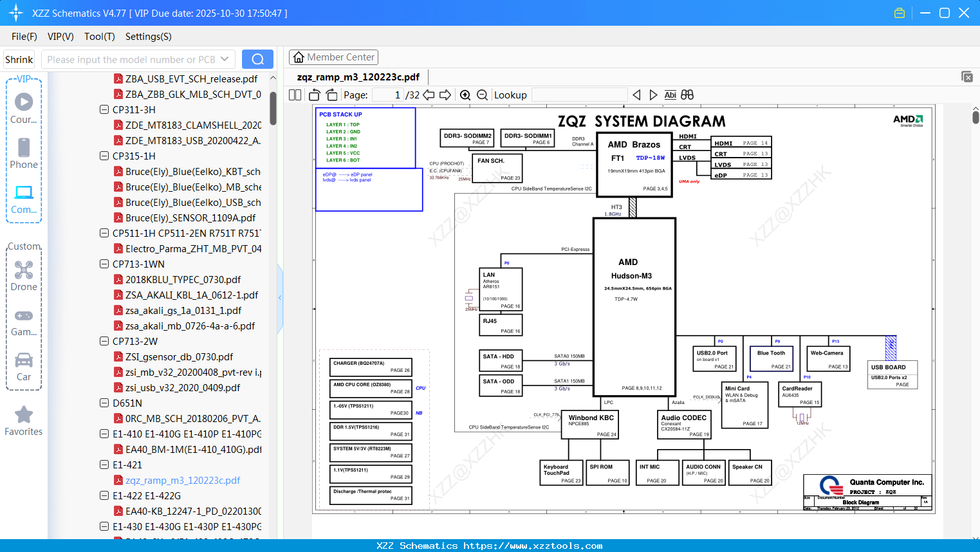Click the Shrink button
The height and width of the screenshot is (552, 980).
click(19, 59)
